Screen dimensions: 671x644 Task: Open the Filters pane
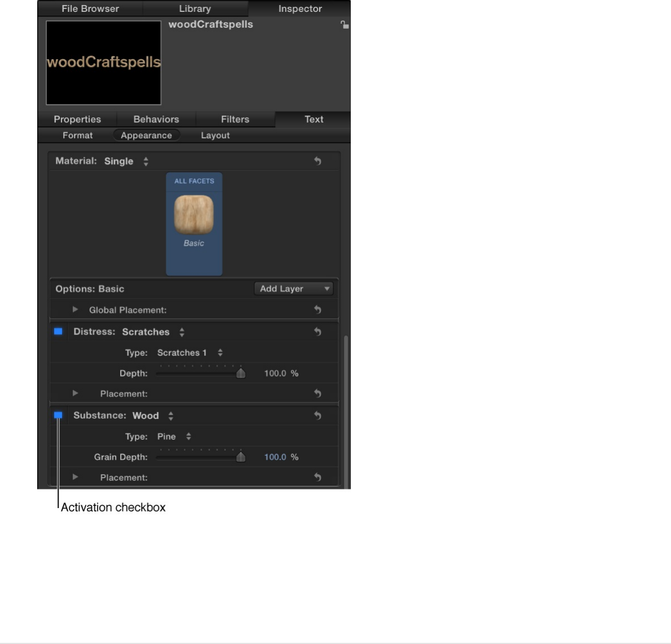235,120
